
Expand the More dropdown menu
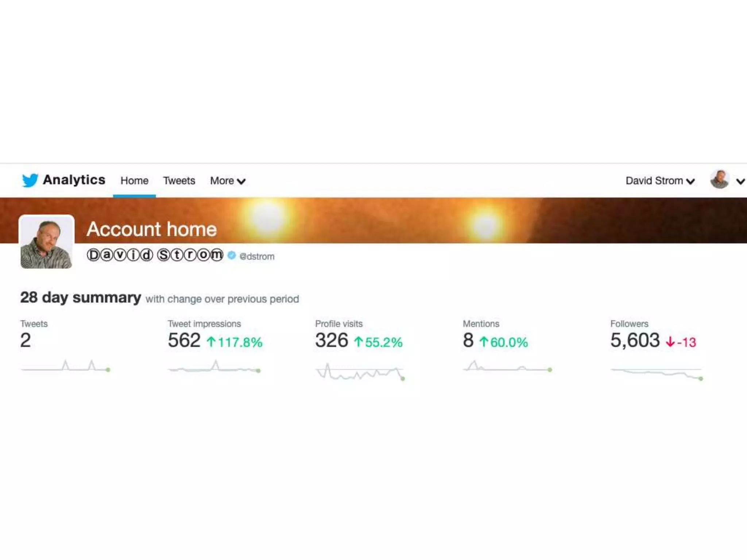point(228,181)
